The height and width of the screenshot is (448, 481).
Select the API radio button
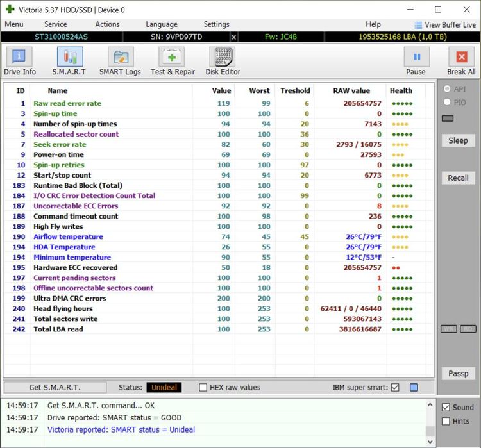[447, 89]
